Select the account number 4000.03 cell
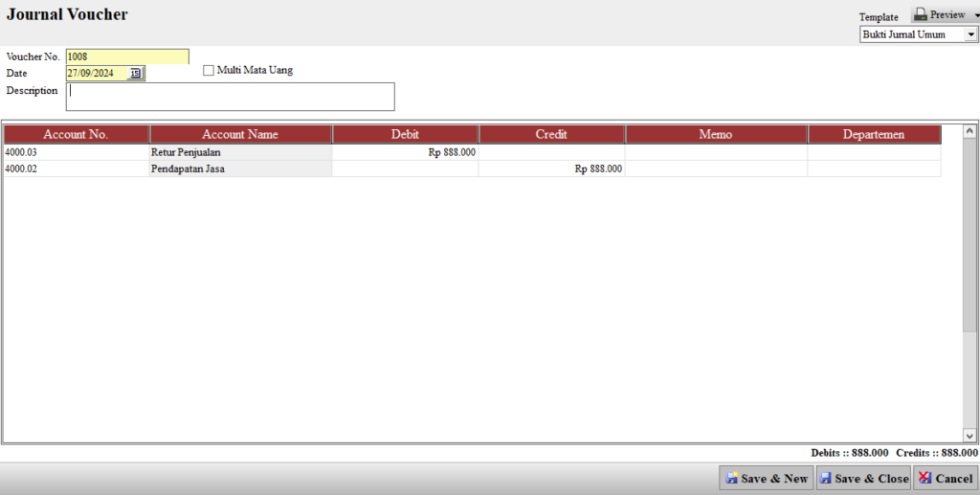Screen dimensions: 980x495 pyautogui.click(x=77, y=152)
